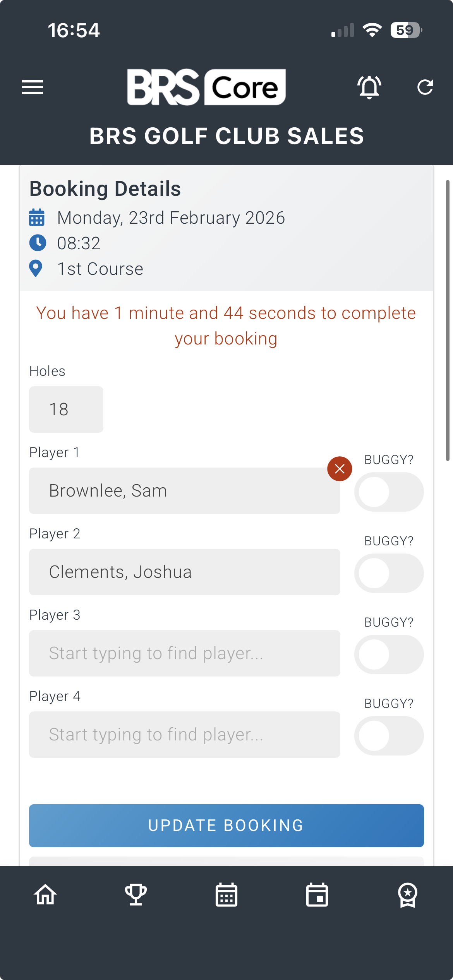Turn on buggy for Player 3
Screen dimensions: 453x980
(x=389, y=654)
